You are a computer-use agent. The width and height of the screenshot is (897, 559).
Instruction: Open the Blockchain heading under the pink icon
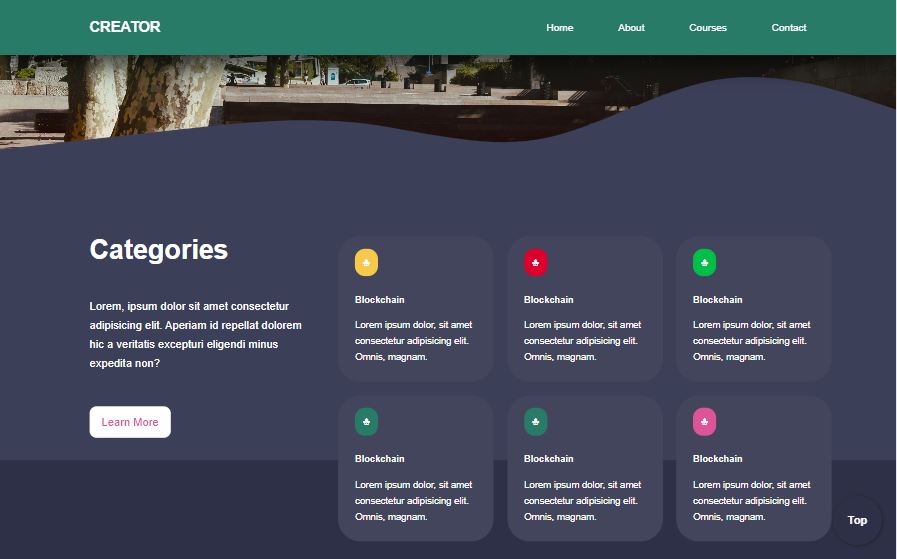pos(718,459)
